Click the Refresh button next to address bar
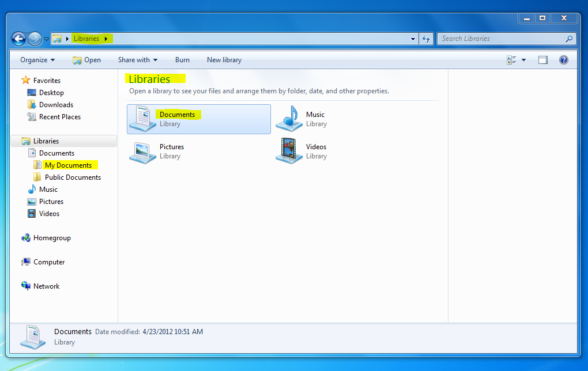The width and height of the screenshot is (588, 371). [x=425, y=39]
